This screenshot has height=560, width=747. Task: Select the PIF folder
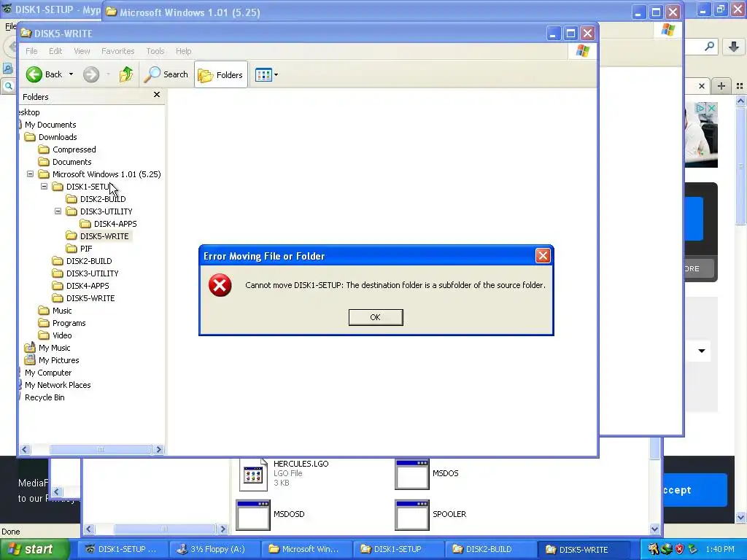pos(86,249)
